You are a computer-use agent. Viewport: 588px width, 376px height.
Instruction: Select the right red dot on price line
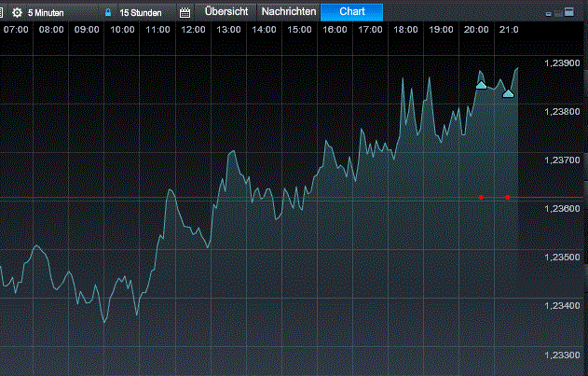pyautogui.click(x=508, y=198)
